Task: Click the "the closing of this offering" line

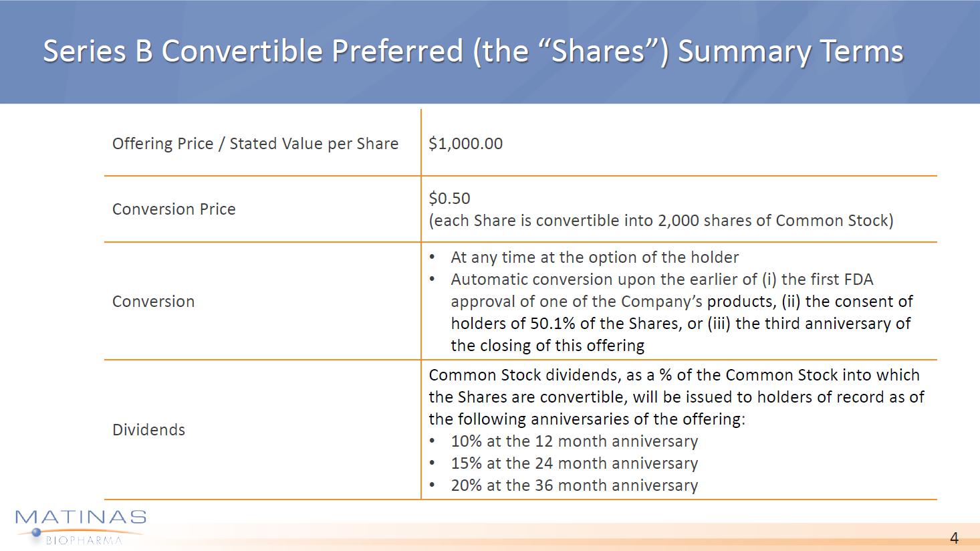Action: coord(547,346)
